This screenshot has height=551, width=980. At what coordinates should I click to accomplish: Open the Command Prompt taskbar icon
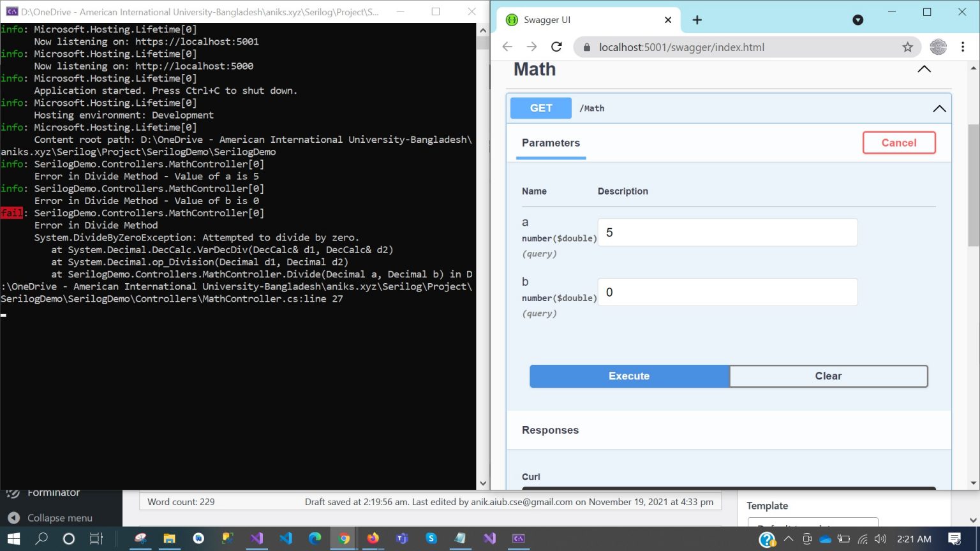pos(517,539)
